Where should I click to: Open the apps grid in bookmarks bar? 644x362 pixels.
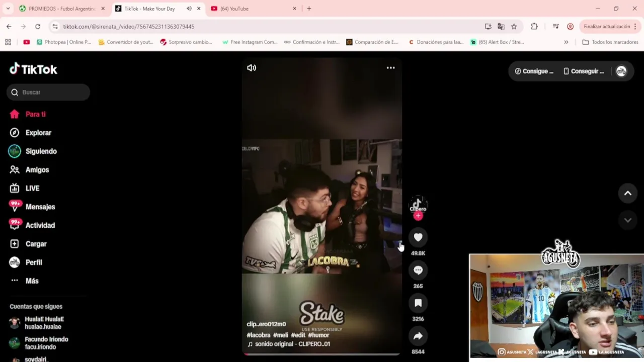pyautogui.click(x=8, y=42)
